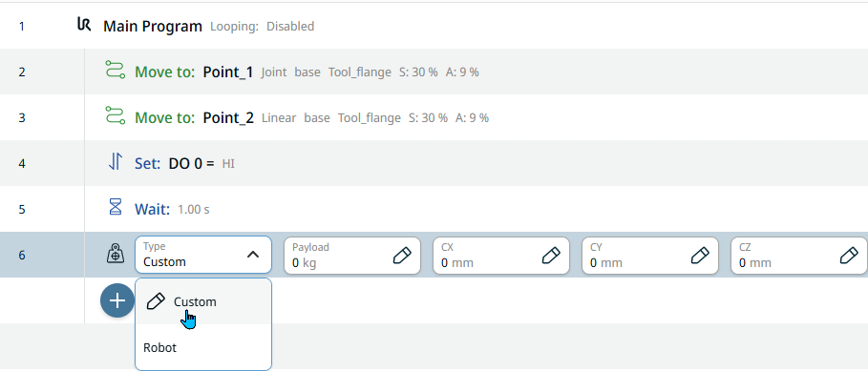Click the move icon on Point_2 row

(x=116, y=116)
